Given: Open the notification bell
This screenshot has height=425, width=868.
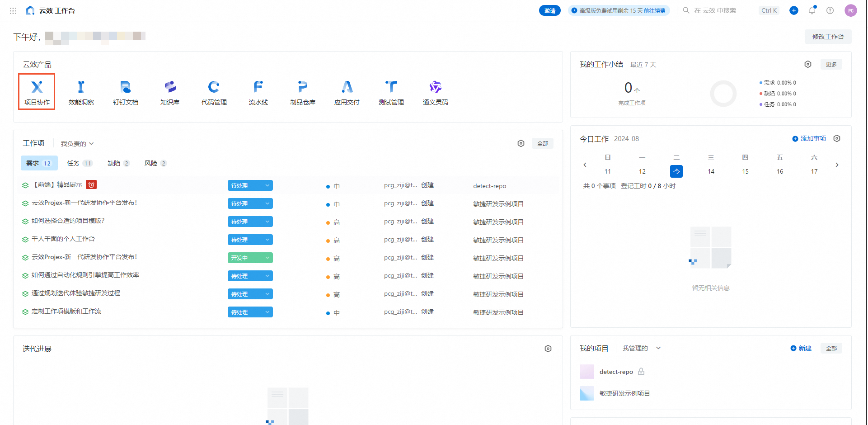Looking at the screenshot, I should tap(812, 10).
